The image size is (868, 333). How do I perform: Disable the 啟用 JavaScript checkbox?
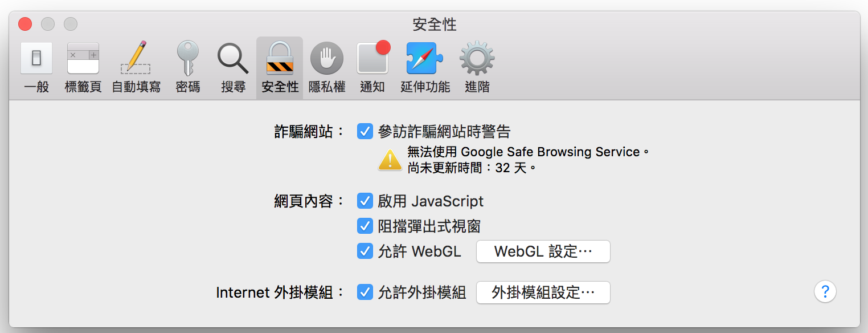click(x=365, y=201)
